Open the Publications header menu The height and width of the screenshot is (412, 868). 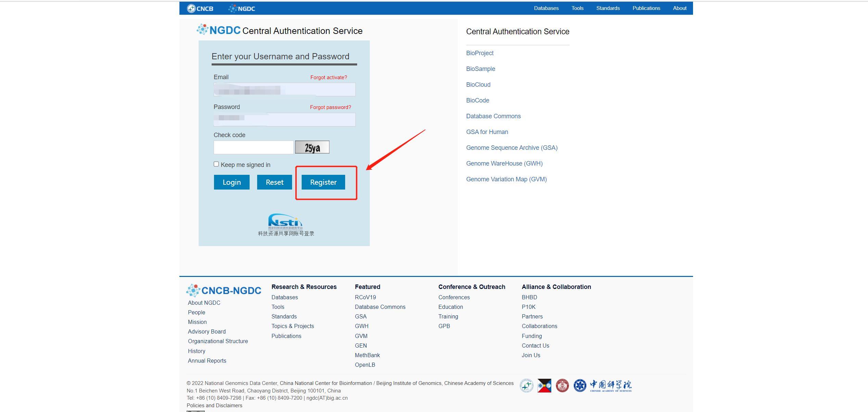[x=646, y=8]
